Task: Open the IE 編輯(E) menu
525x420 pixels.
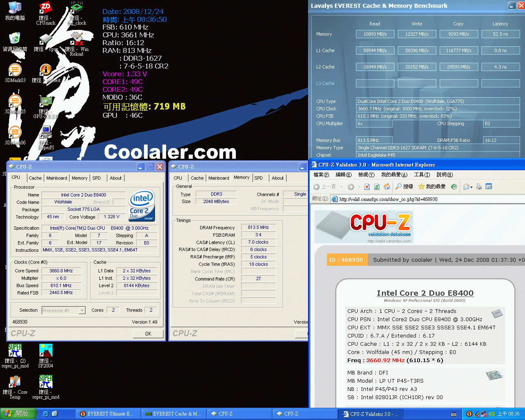Action: tap(343, 175)
